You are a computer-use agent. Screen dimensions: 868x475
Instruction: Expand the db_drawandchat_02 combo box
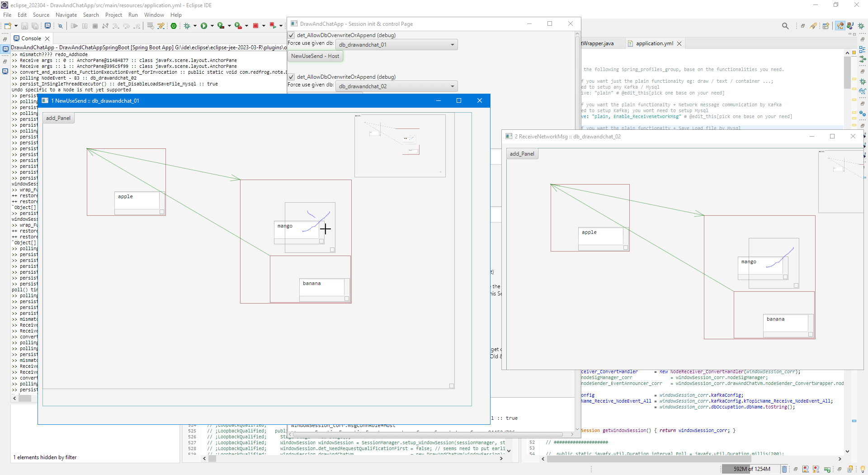[396, 86]
